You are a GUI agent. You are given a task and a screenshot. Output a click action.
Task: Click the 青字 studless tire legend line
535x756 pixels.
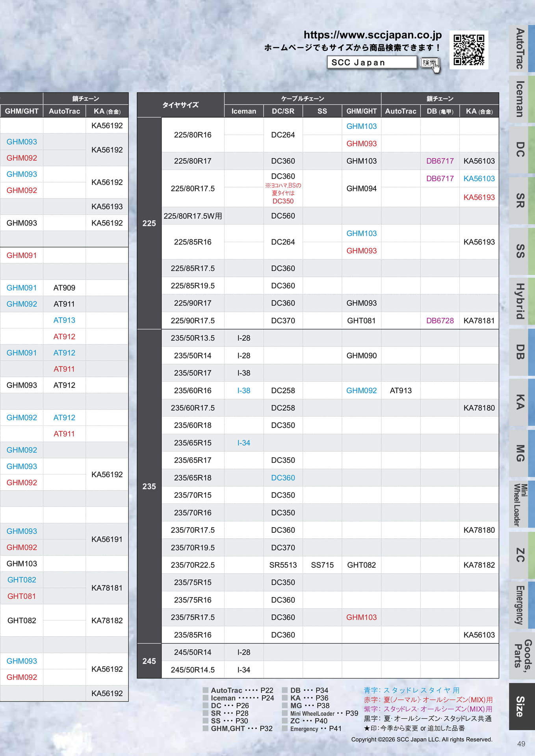(412, 690)
